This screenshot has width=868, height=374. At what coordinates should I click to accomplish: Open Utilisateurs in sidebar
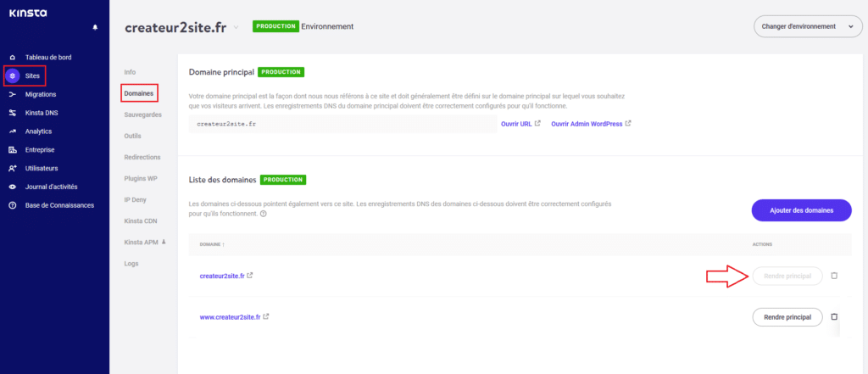pyautogui.click(x=42, y=169)
